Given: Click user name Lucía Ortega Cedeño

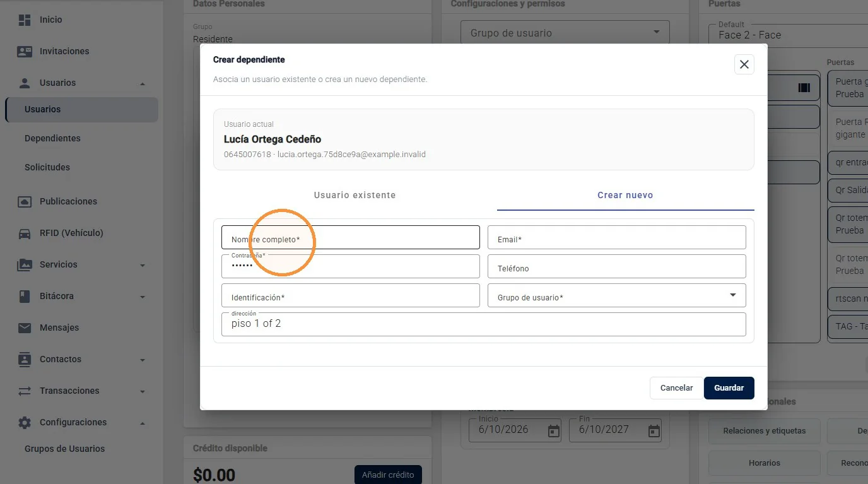Looking at the screenshot, I should pyautogui.click(x=273, y=139).
